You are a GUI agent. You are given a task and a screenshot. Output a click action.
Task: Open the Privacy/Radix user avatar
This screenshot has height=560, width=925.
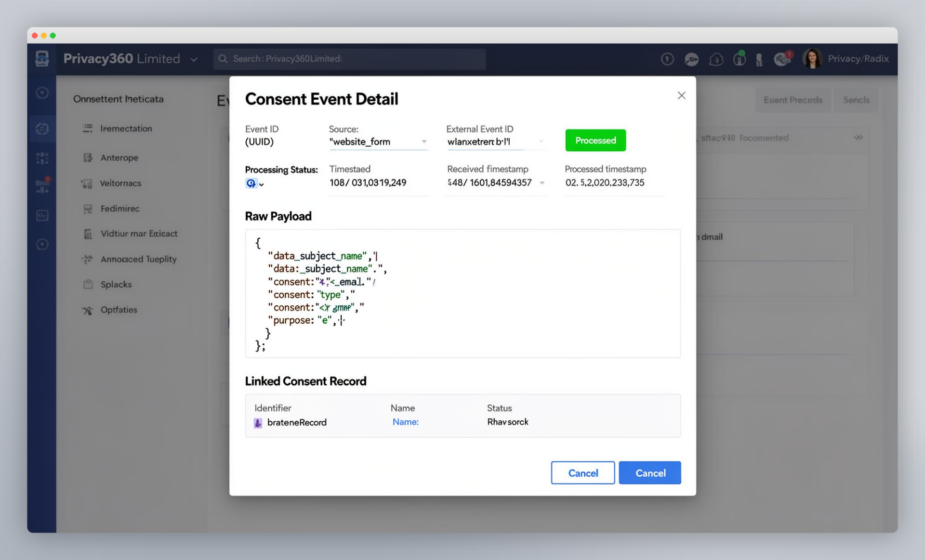812,58
